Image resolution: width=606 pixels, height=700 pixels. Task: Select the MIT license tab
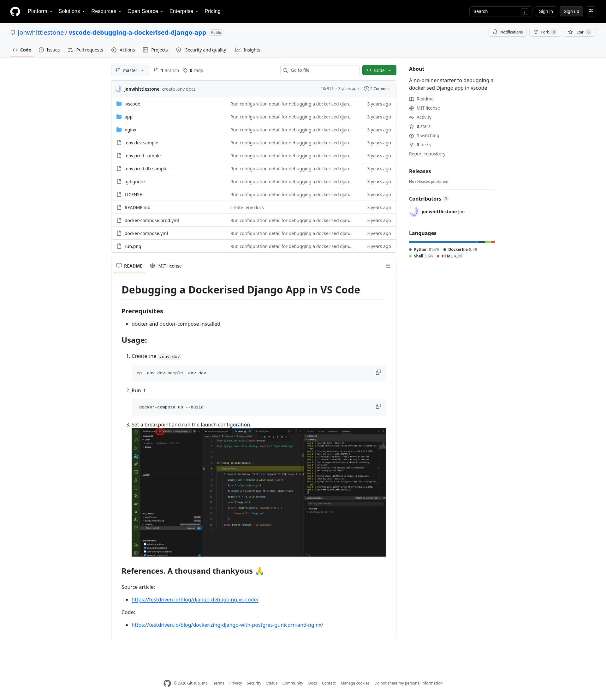(x=166, y=266)
